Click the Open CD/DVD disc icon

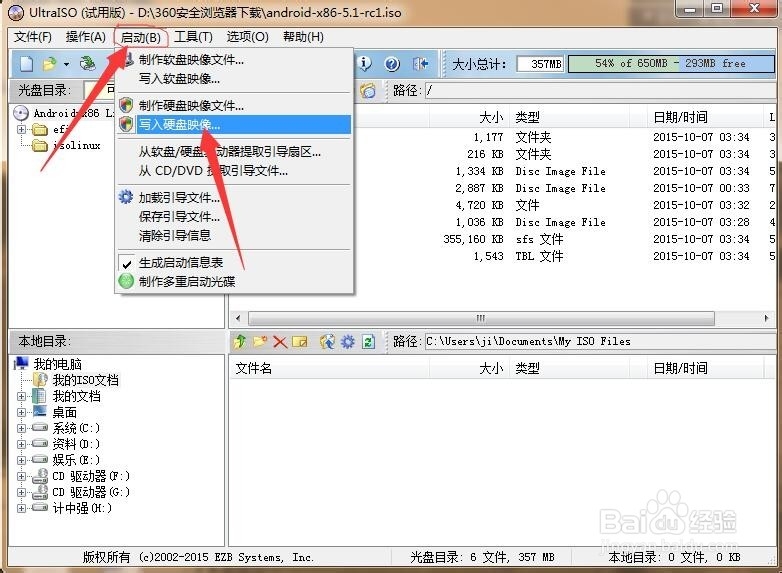tap(88, 63)
